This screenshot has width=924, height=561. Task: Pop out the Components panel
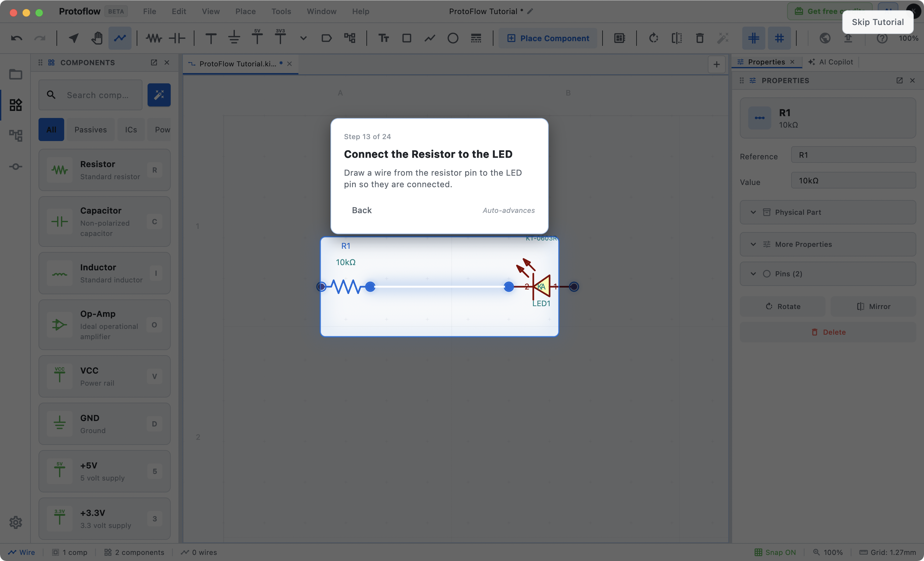[x=154, y=63]
